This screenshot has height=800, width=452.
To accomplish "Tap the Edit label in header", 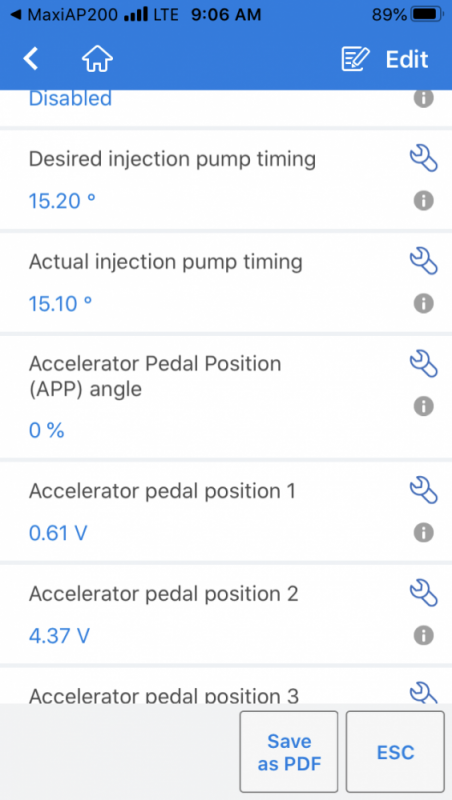I will pyautogui.click(x=407, y=59).
